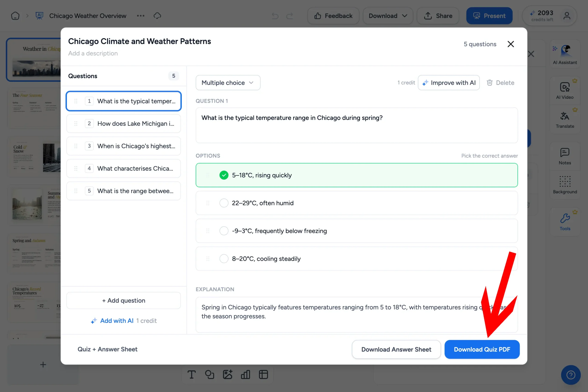Open the Tools panel
Image resolution: width=588 pixels, height=392 pixels.
pyautogui.click(x=565, y=222)
